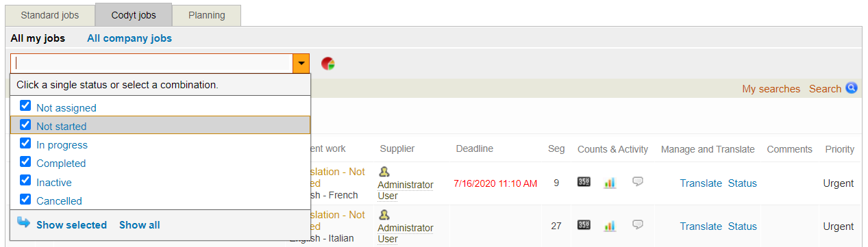
Task: Open the My searches link
Action: 771,89
